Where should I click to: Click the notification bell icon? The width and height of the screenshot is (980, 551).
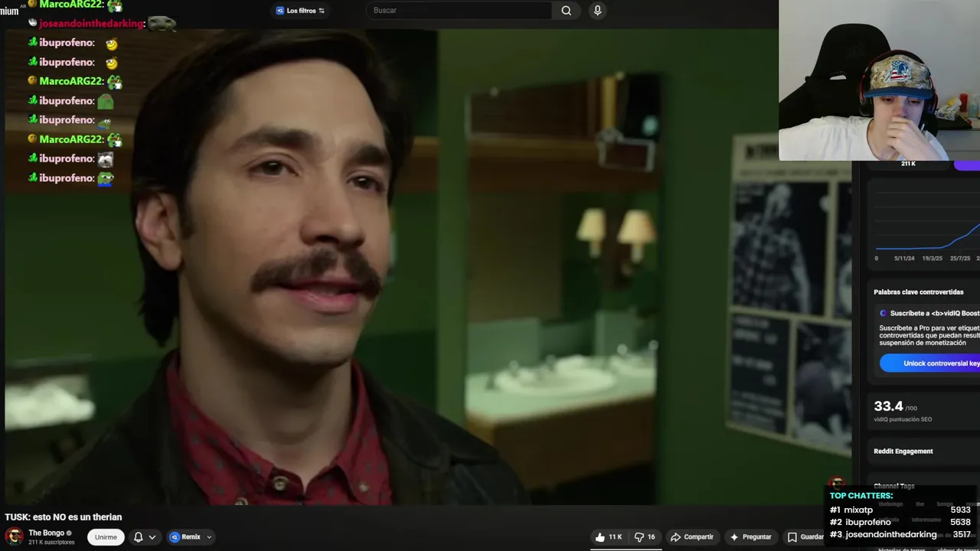[x=139, y=537]
